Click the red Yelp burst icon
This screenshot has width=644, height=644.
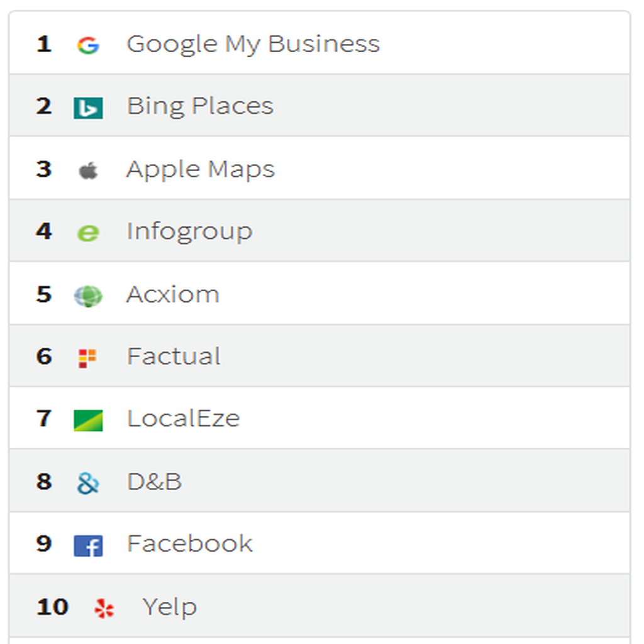(x=104, y=608)
